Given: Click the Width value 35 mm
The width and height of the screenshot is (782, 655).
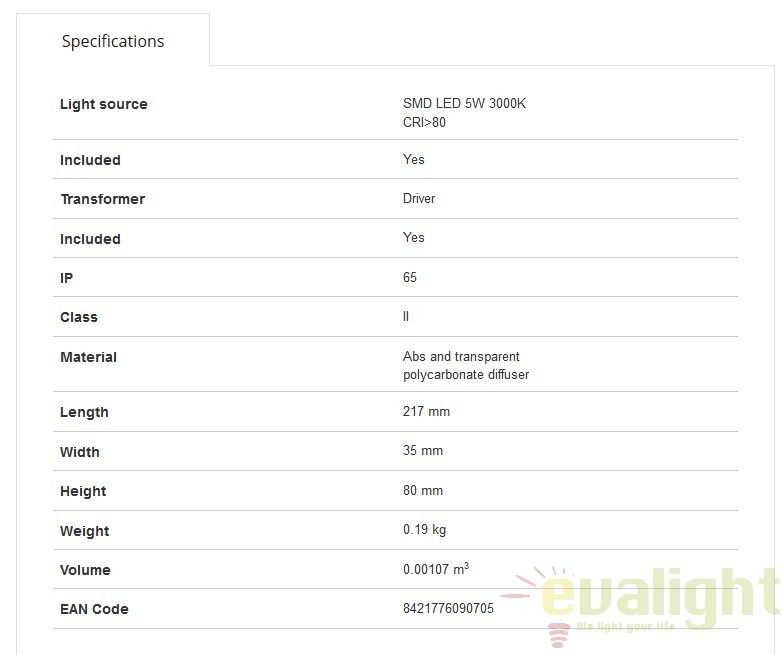Looking at the screenshot, I should click(x=423, y=450).
